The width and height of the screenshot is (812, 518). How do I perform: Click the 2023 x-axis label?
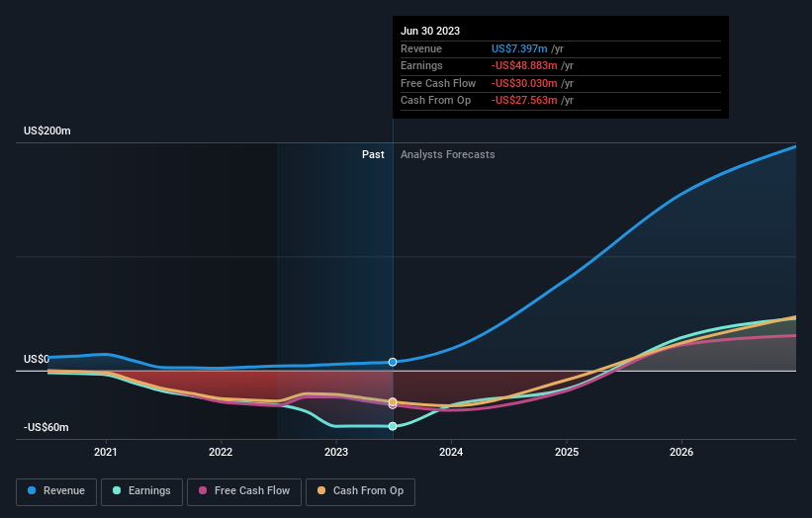(336, 452)
